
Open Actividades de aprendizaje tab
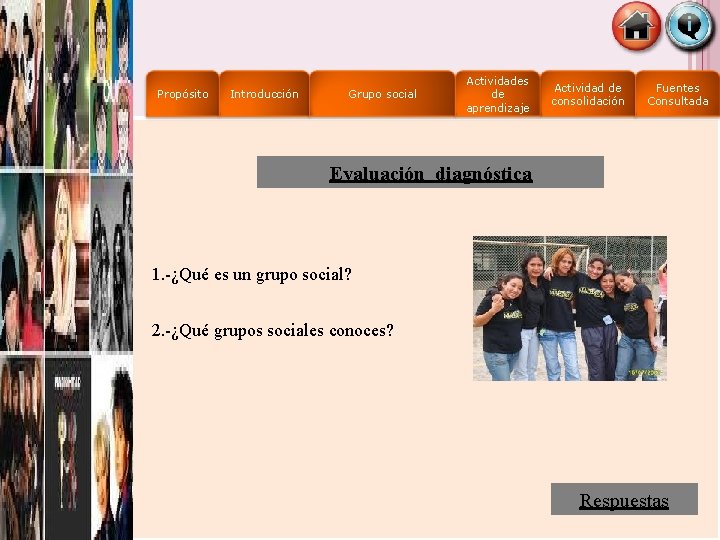pos(498,94)
